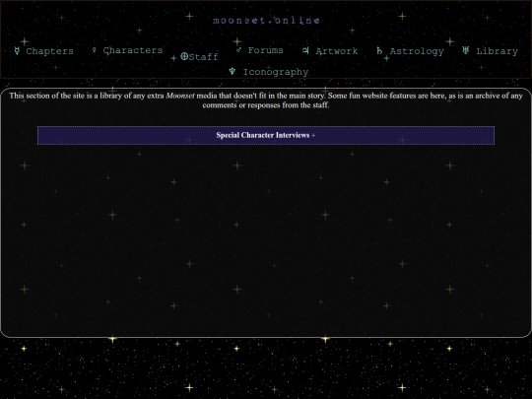
Task: Click the Earth symbol beside Staff
Action: pos(184,56)
